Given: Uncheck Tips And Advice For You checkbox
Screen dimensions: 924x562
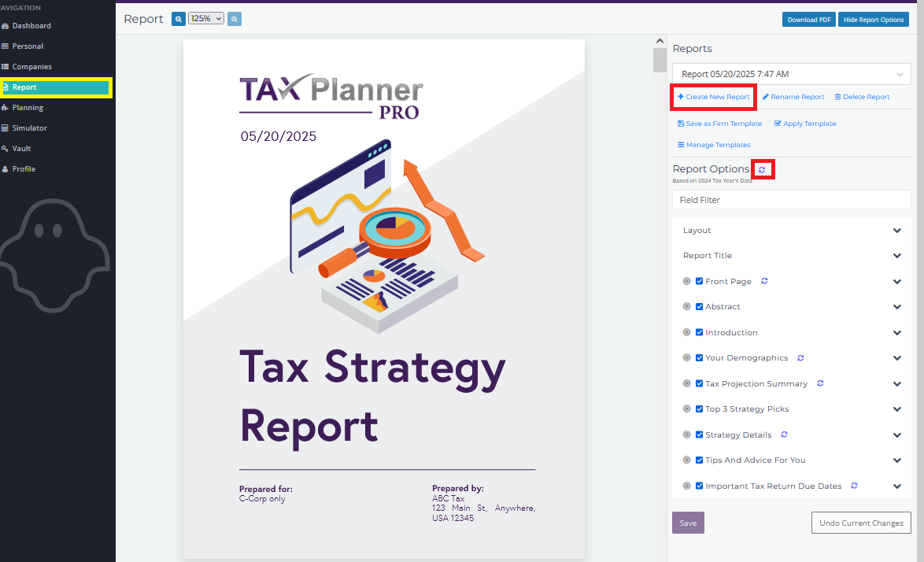Looking at the screenshot, I should (x=700, y=460).
